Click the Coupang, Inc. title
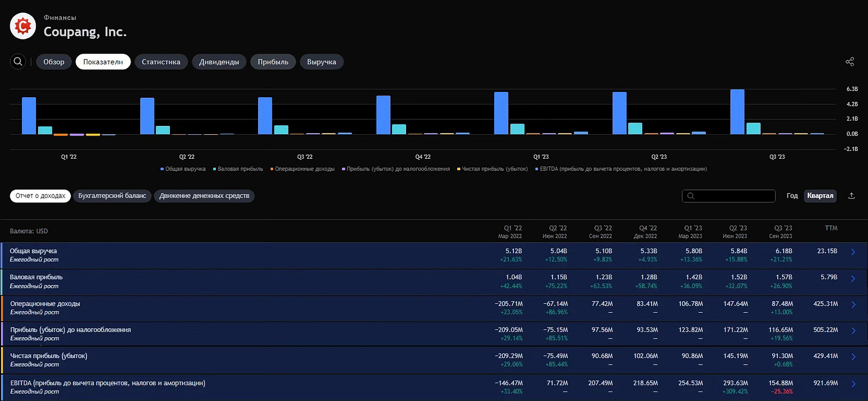 coord(85,32)
